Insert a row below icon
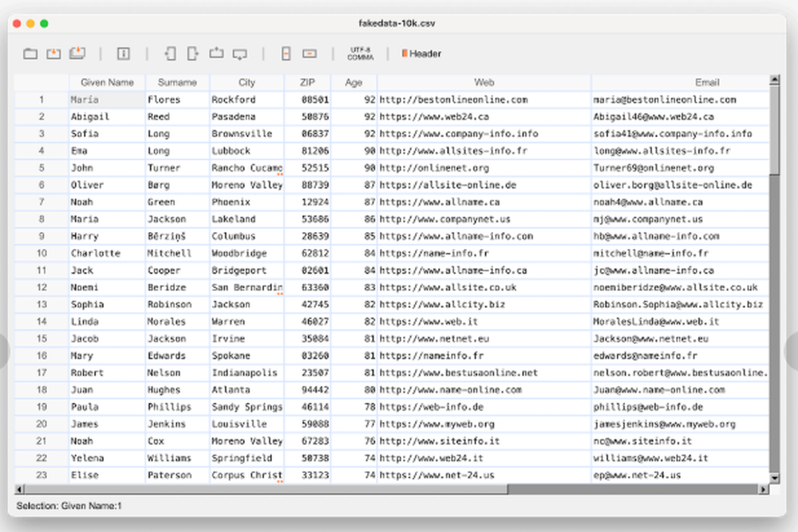 tap(239, 54)
